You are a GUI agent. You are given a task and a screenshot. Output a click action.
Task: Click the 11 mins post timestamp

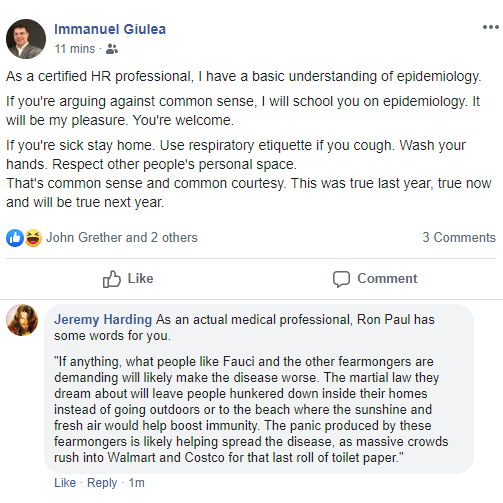[x=75, y=49]
